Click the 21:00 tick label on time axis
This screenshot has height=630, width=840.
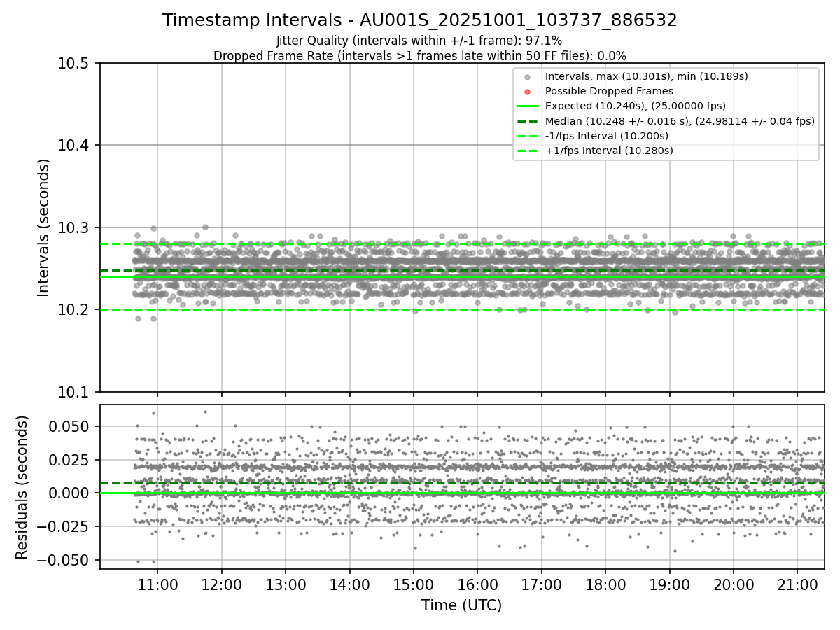point(797,582)
